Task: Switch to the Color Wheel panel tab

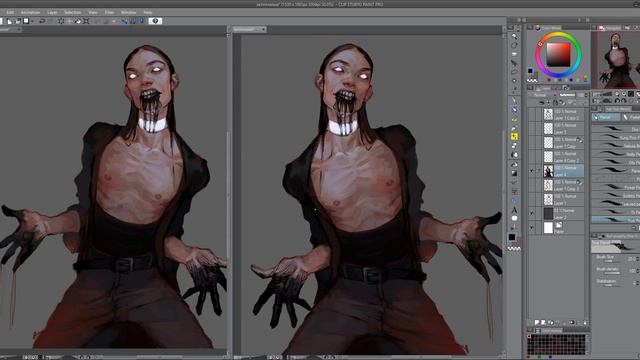Action: point(548,28)
